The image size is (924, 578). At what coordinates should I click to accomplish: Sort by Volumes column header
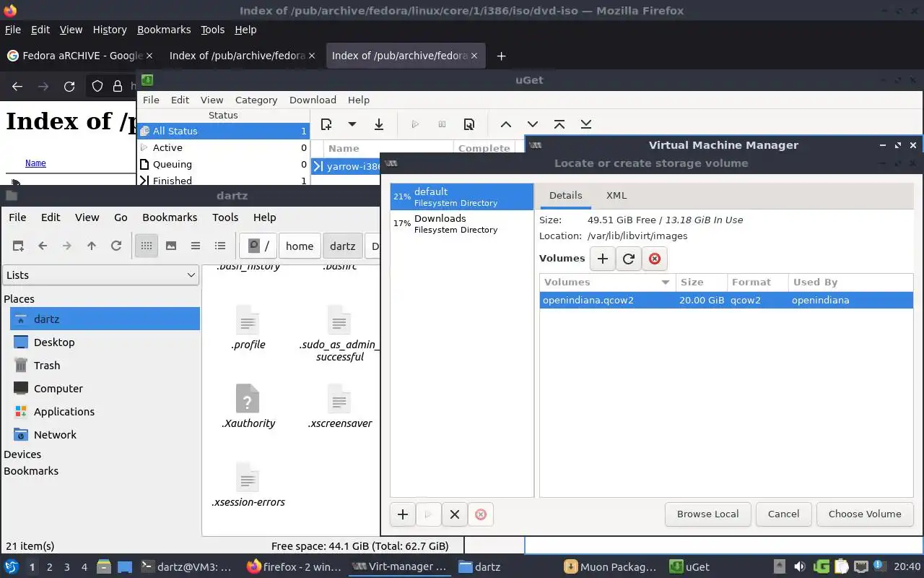607,282
